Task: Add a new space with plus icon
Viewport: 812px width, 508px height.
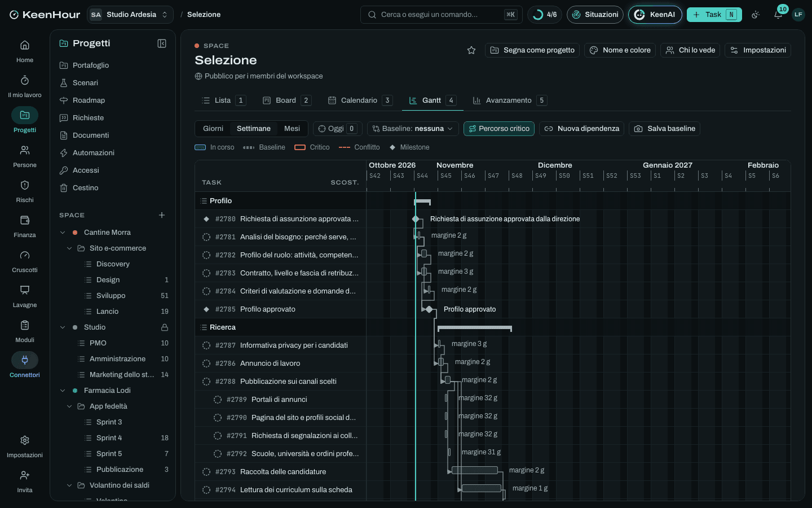Action: pos(162,215)
